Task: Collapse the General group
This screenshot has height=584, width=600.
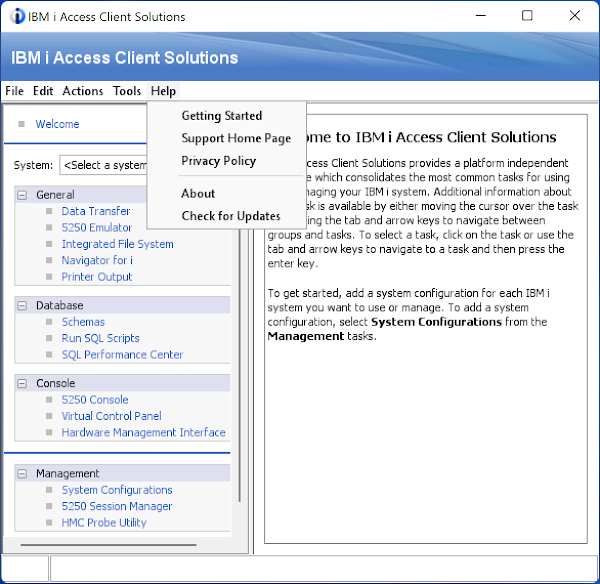Action: [22, 195]
